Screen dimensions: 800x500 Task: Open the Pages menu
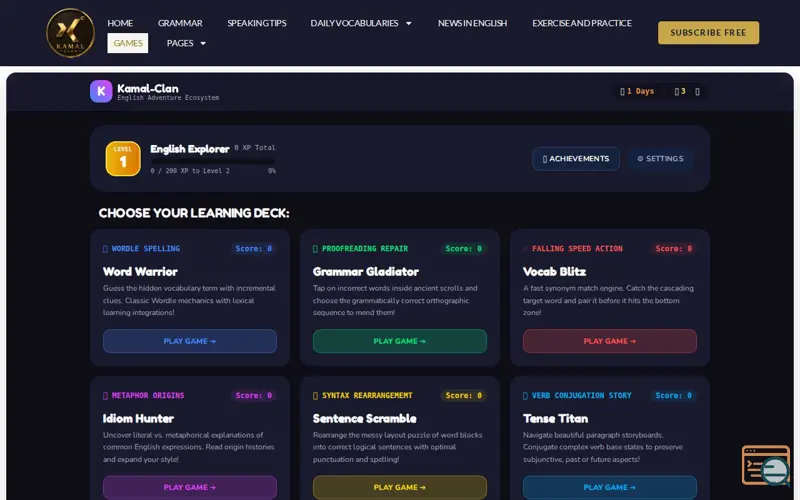point(180,43)
